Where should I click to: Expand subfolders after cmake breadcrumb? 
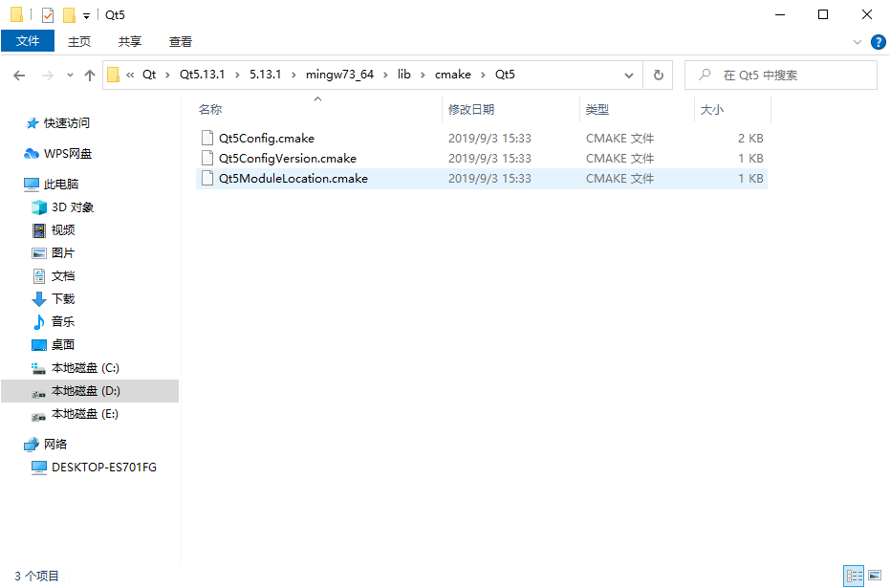[483, 75]
